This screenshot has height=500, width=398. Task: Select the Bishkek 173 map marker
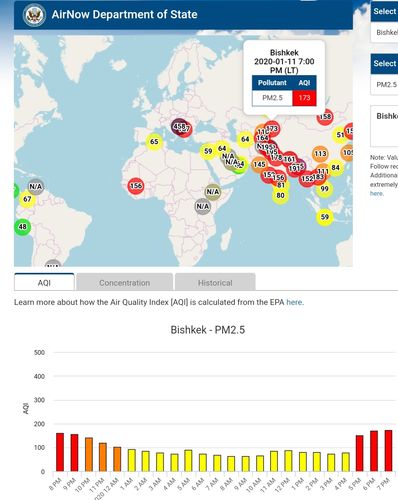(x=272, y=129)
